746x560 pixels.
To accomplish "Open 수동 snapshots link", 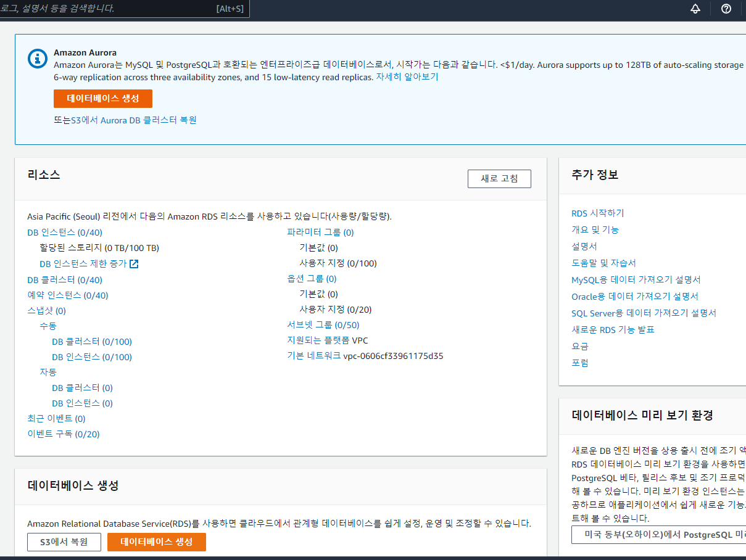I will [48, 326].
